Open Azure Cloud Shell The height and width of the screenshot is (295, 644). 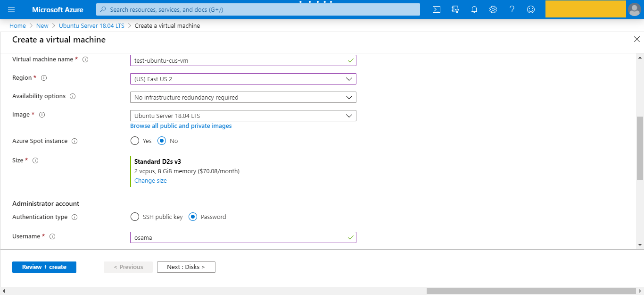[436, 9]
